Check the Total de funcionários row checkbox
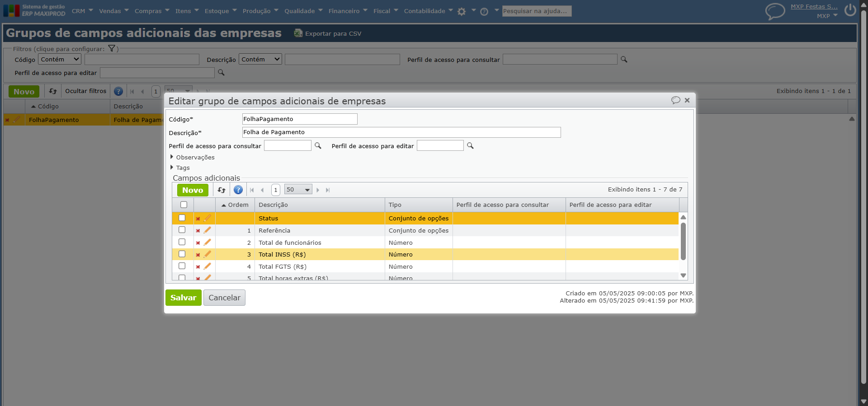The height and width of the screenshot is (406, 868). coord(182,242)
